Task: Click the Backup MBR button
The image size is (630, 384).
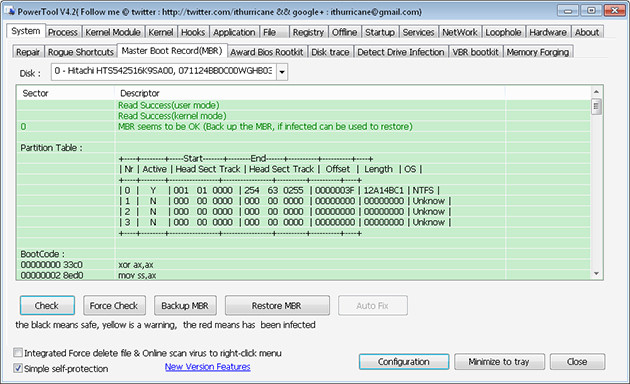Action: [185, 306]
